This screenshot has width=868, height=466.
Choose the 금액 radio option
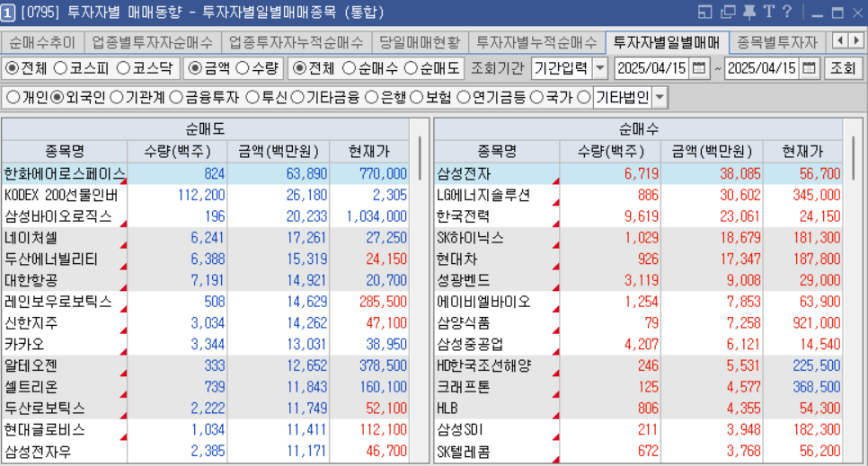click(194, 68)
